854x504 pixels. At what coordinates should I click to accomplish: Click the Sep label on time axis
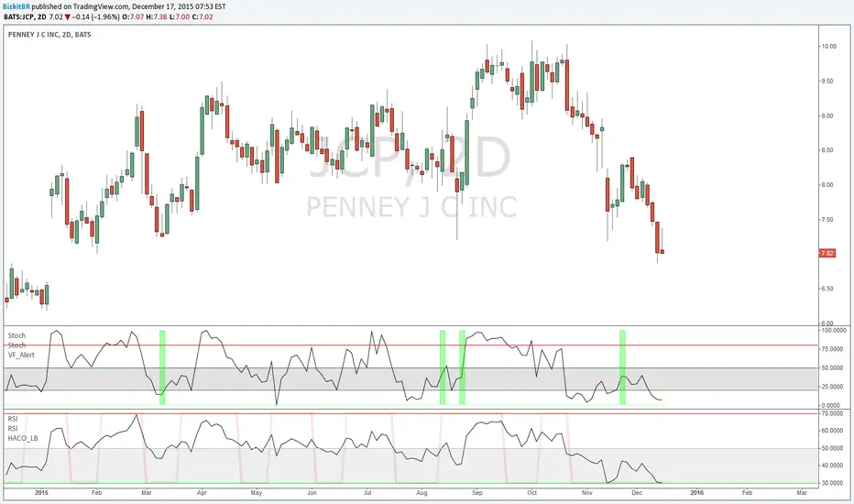point(477,493)
